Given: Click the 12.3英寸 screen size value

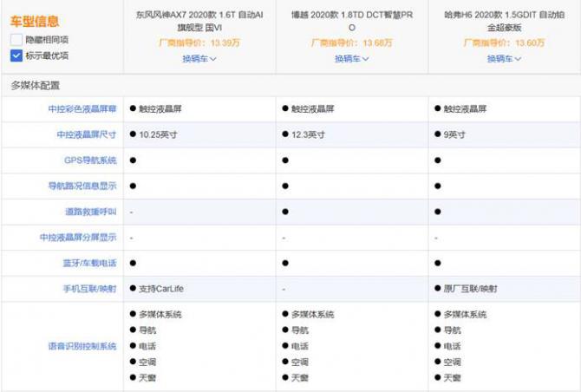Looking at the screenshot, I should (x=308, y=134).
